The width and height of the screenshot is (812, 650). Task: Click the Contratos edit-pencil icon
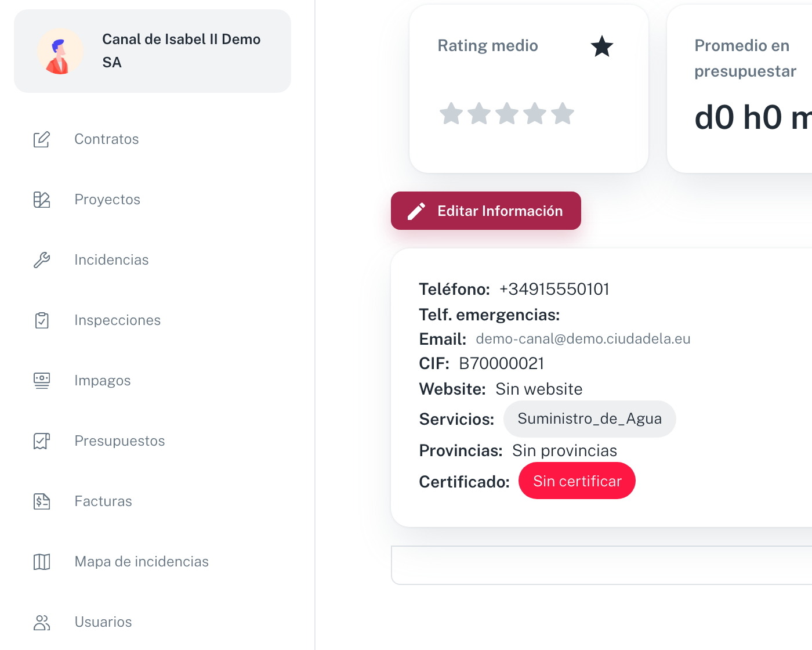[42, 139]
